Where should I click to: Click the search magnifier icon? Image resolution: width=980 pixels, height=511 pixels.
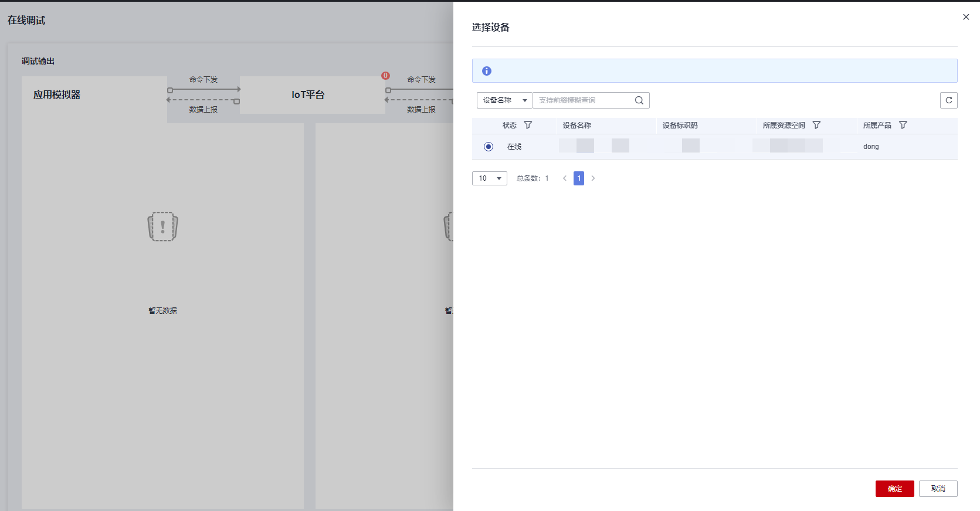tap(639, 100)
